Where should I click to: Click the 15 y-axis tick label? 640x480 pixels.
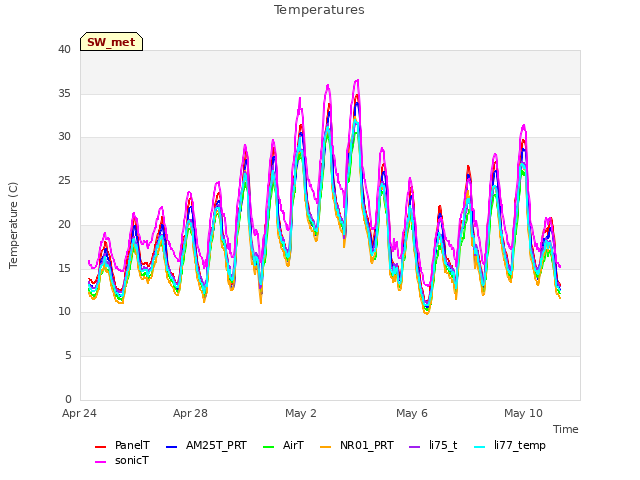click(64, 268)
